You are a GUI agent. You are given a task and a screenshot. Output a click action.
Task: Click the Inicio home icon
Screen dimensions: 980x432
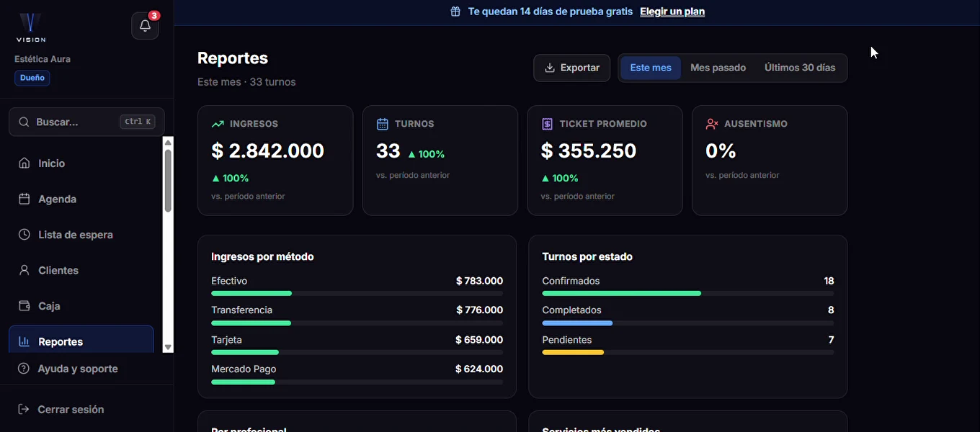click(24, 163)
